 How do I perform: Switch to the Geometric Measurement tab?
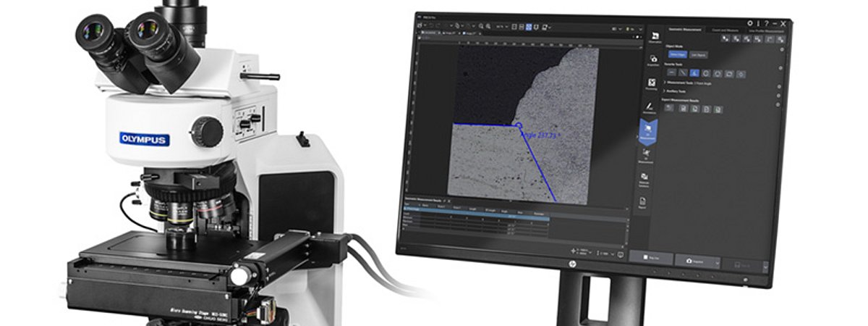684,30
